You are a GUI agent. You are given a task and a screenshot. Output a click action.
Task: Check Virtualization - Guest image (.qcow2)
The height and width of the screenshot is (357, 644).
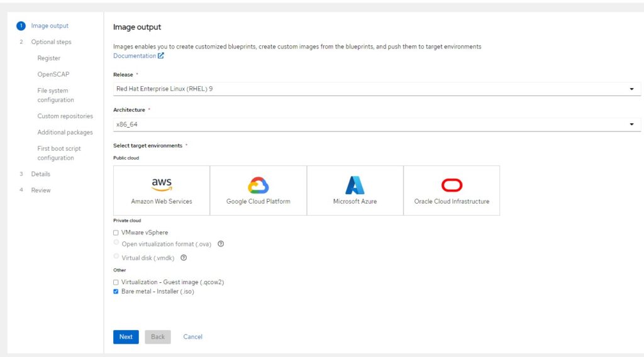point(116,282)
